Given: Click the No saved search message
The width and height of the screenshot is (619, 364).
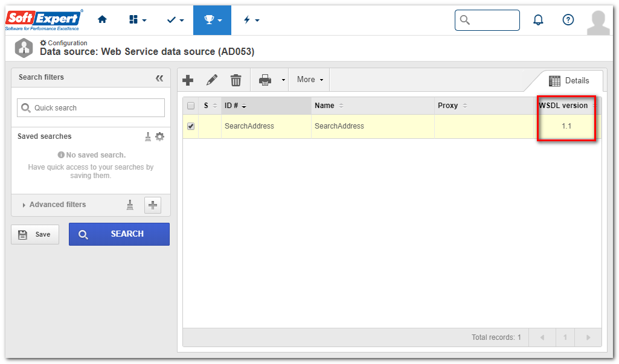Looking at the screenshot, I should (x=92, y=155).
